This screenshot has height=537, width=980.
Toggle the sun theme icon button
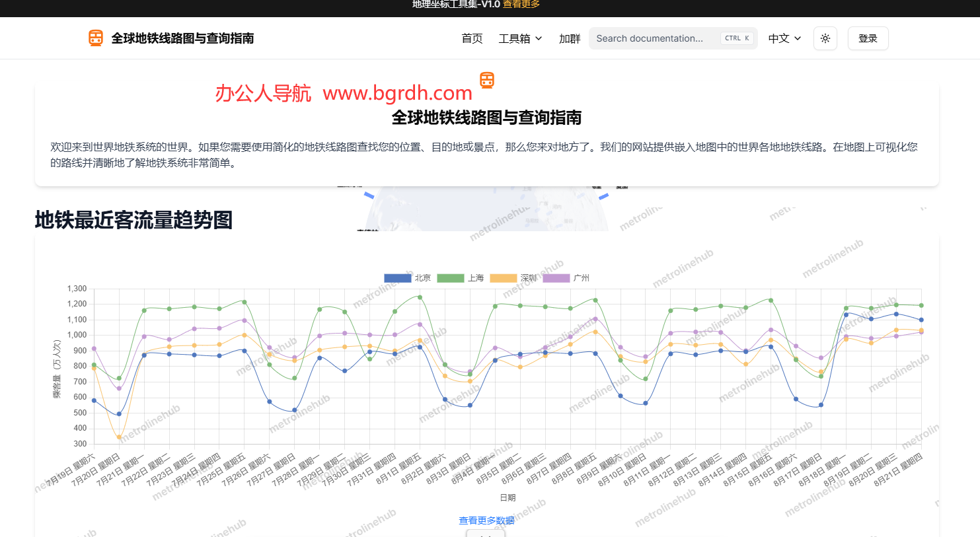pyautogui.click(x=825, y=38)
